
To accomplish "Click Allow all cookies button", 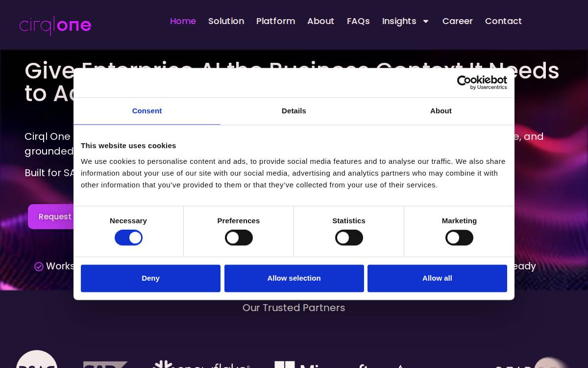I will coord(437,278).
